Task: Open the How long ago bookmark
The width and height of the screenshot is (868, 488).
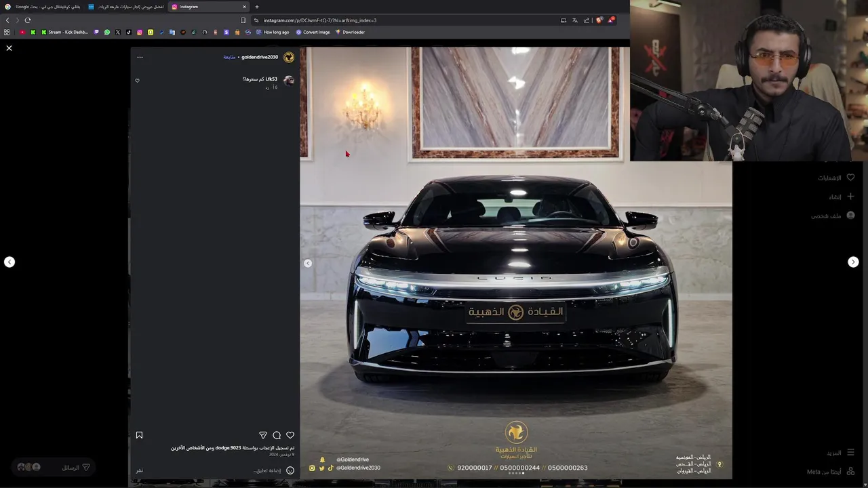Action: coord(273,32)
